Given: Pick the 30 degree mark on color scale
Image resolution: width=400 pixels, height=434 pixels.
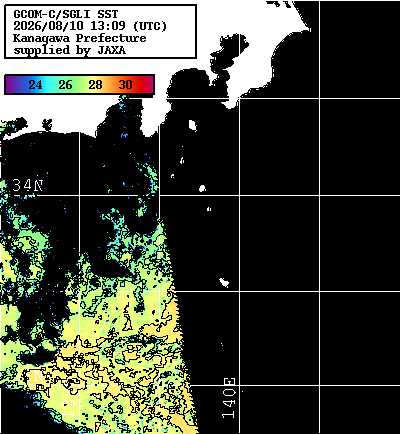Looking at the screenshot, I should point(125,85).
